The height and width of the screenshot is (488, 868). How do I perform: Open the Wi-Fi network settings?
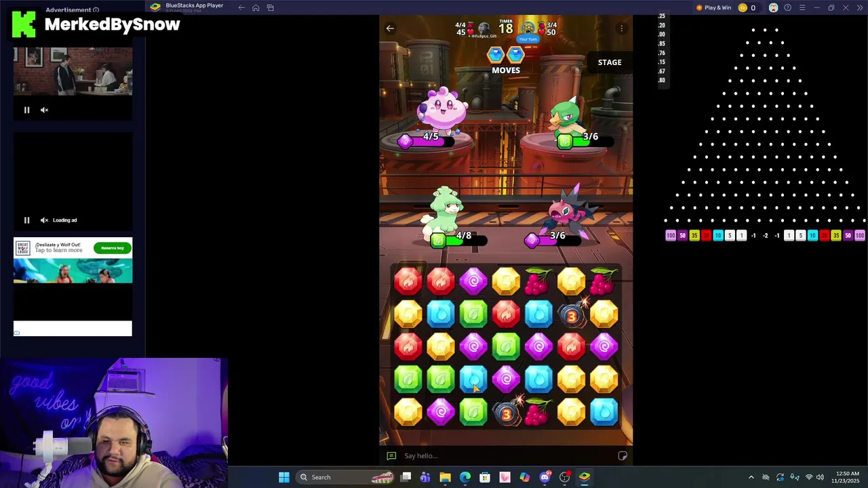coord(808,477)
